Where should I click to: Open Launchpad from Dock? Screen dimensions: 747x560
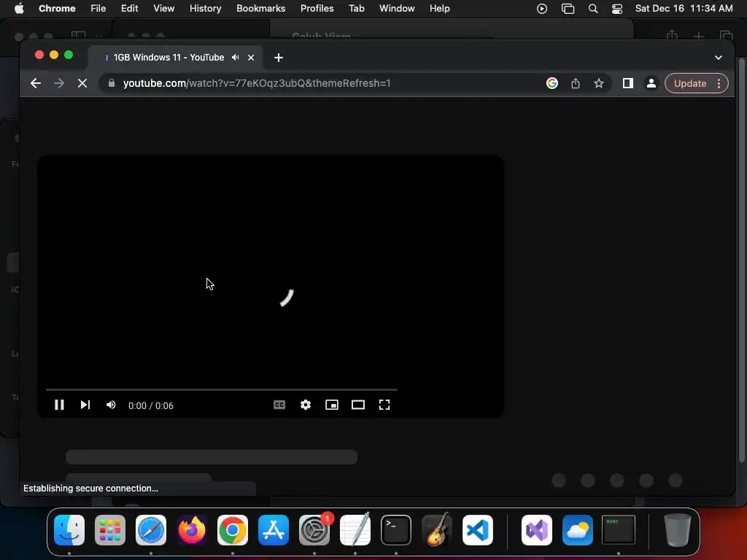[x=110, y=529]
